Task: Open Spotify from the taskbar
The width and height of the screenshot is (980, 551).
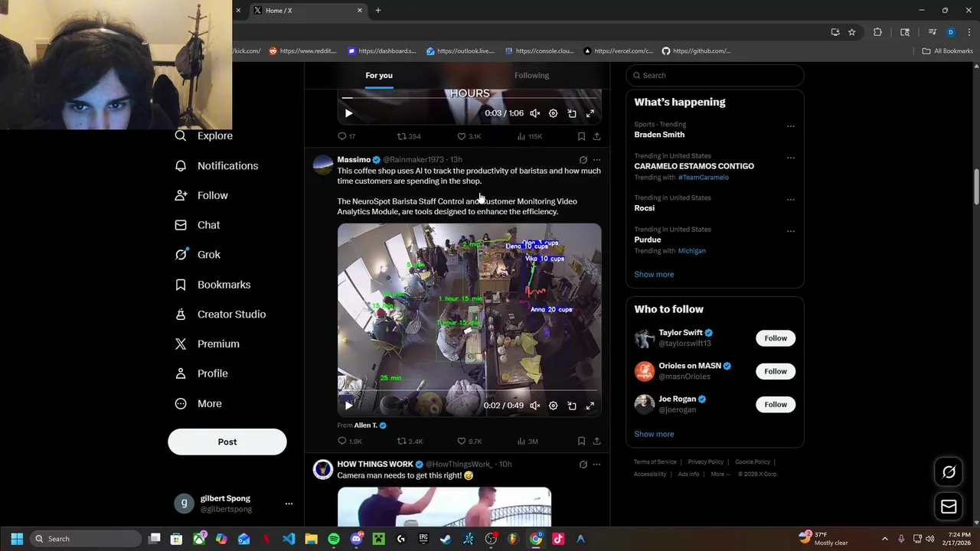Action: pyautogui.click(x=334, y=539)
